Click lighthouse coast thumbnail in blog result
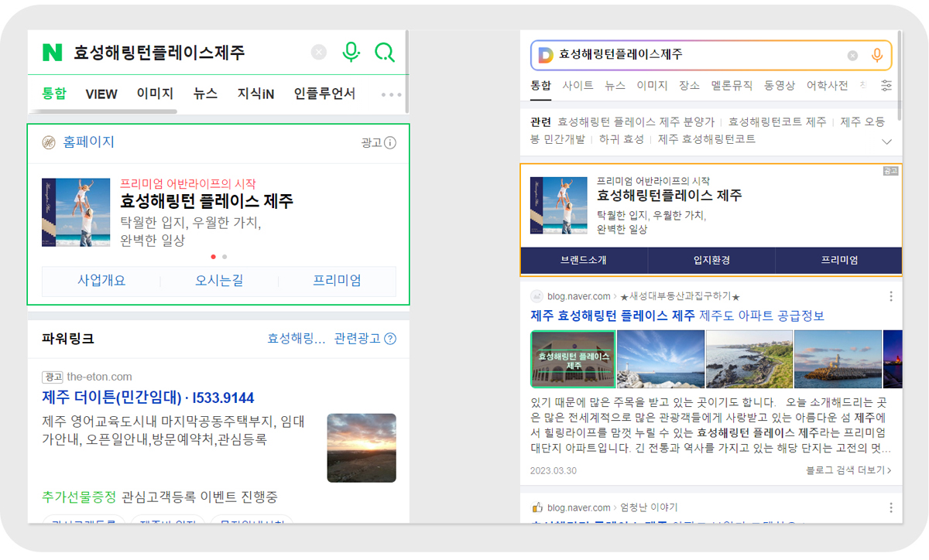This screenshot has height=560, width=929. click(x=838, y=359)
